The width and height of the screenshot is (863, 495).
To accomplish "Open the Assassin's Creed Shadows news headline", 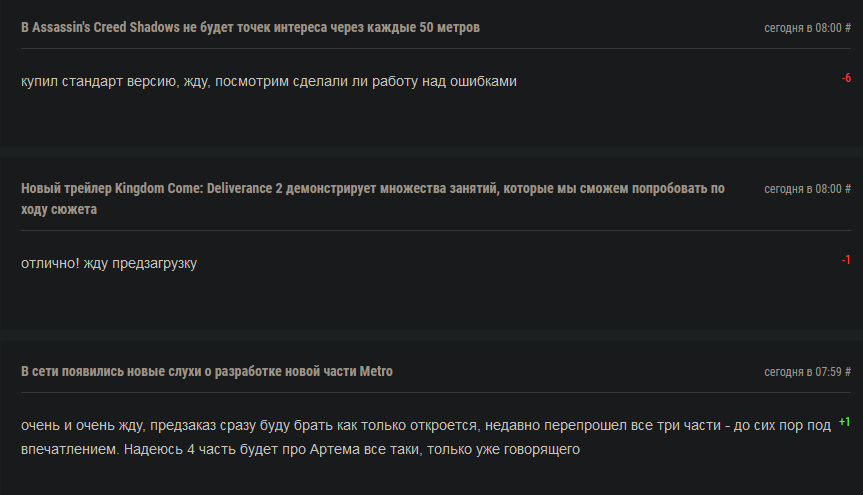I will tap(250, 28).
